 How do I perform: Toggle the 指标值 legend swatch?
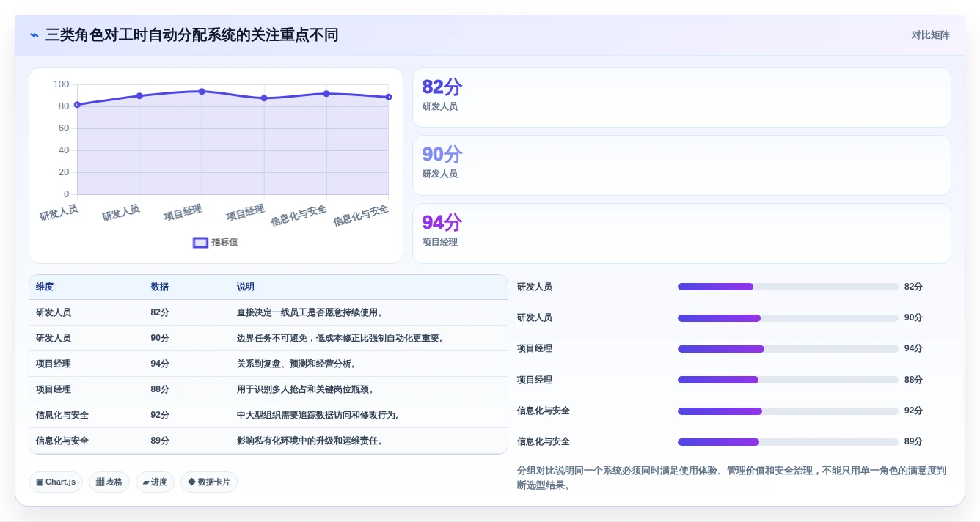(x=200, y=243)
